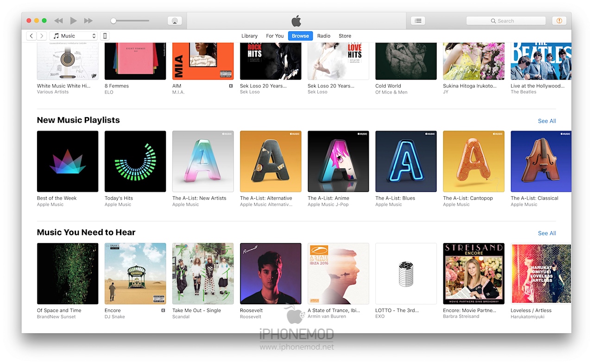Open Take Me Out - Single album art
Image resolution: width=593 pixels, height=364 pixels.
click(203, 274)
